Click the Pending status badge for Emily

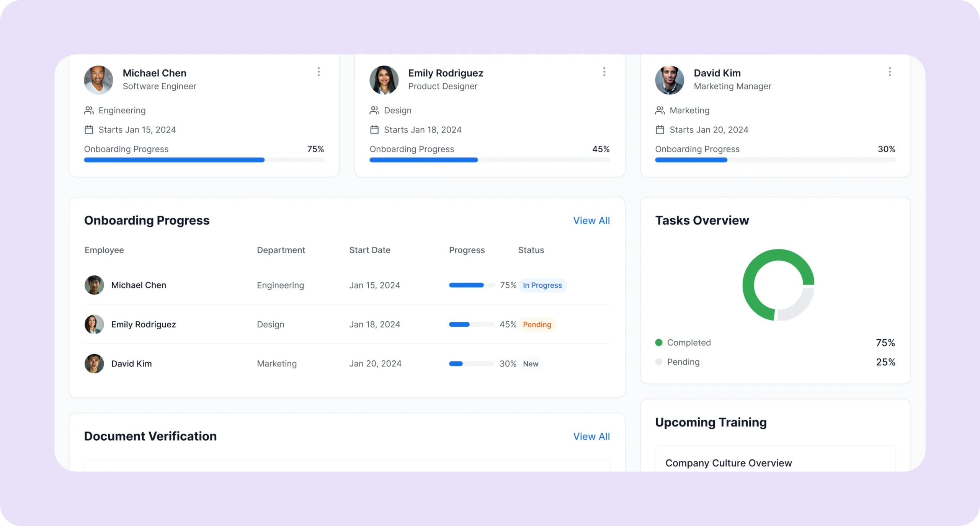click(x=537, y=325)
